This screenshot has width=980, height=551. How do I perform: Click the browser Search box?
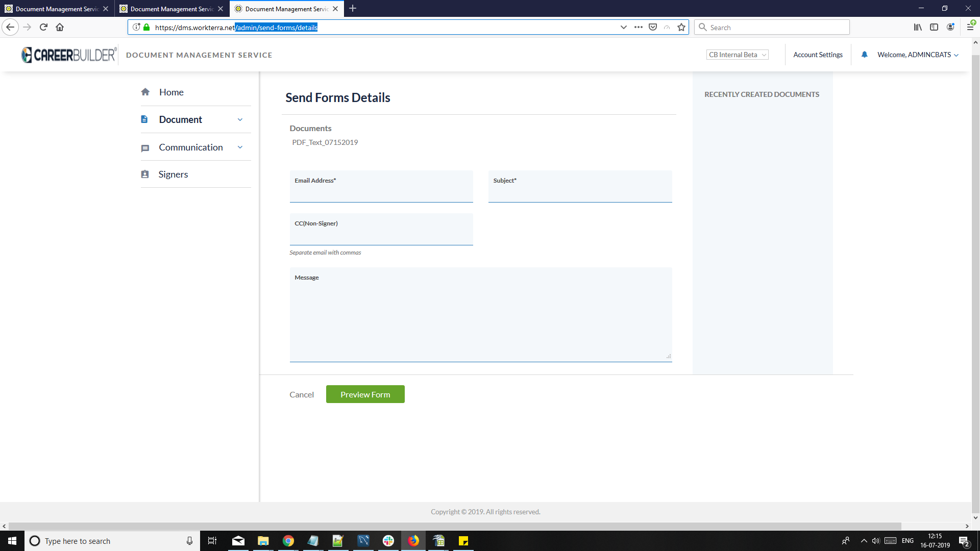pyautogui.click(x=772, y=27)
